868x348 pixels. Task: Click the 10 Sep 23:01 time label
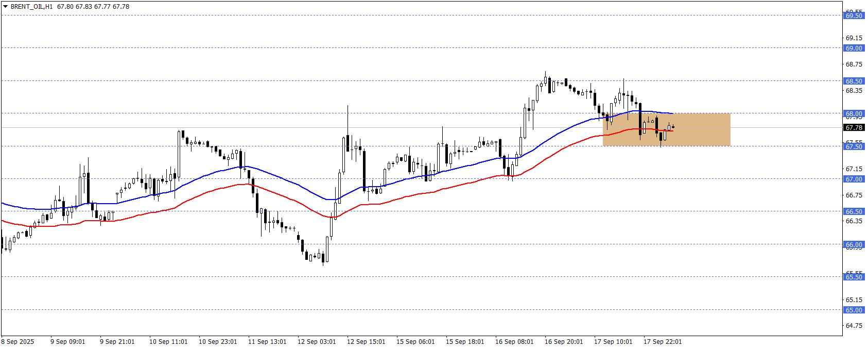tap(218, 341)
